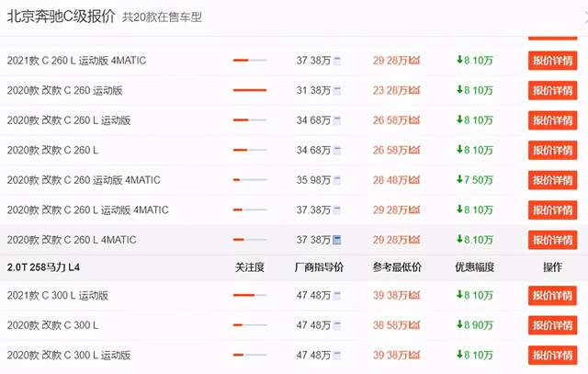Click model name 2020款 改款 C 260 L 4MATIC
This screenshot has height=374, width=588.
[72, 240]
